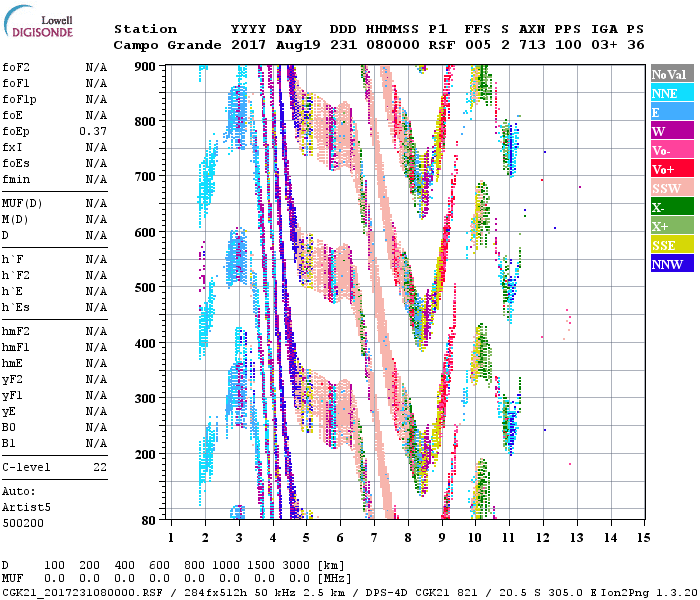Click the 900 km height axis label
The height and width of the screenshot is (600, 700).
tap(146, 67)
